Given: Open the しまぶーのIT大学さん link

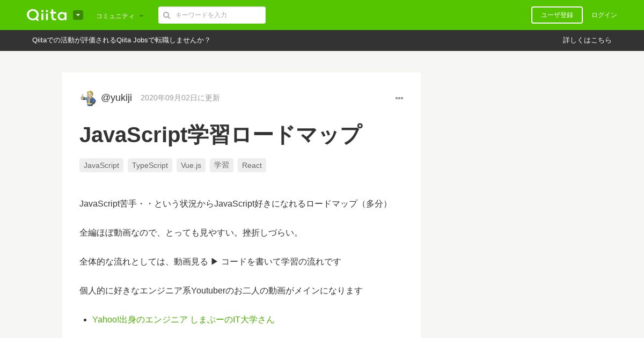Looking at the screenshot, I should (x=184, y=320).
